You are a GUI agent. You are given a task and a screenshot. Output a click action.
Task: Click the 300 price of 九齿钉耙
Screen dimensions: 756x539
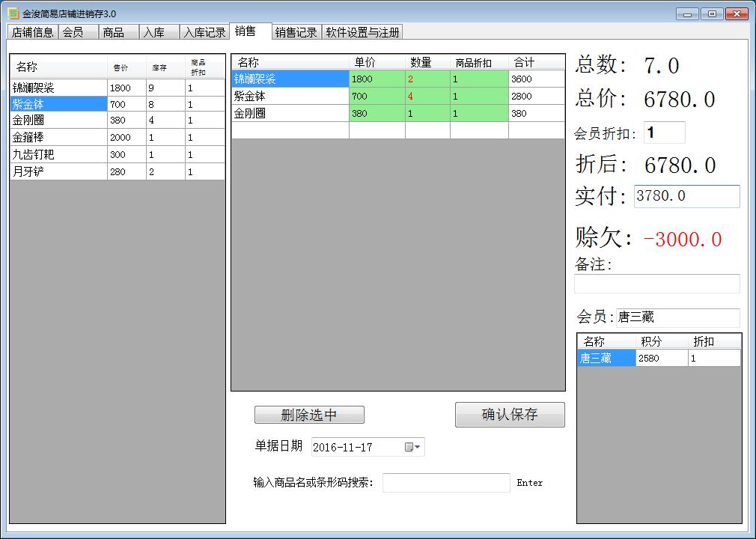click(x=126, y=154)
